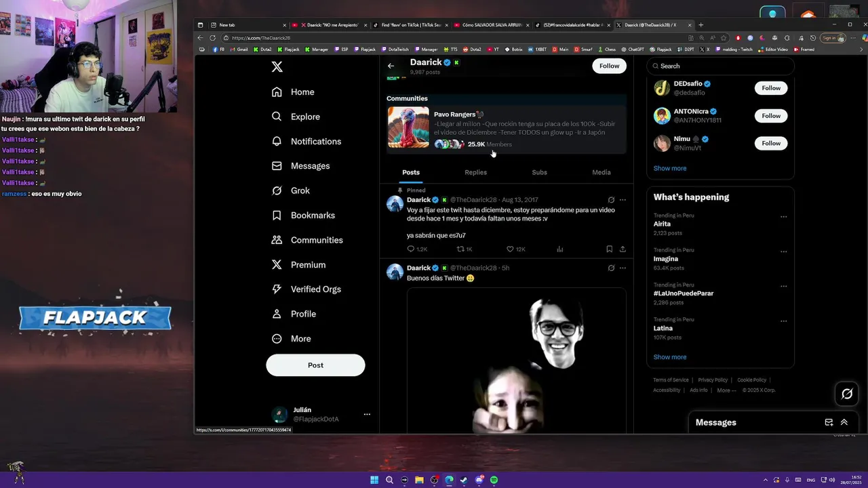The image size is (868, 488).
Task: Open account options next to Julián
Action: pyautogui.click(x=367, y=414)
